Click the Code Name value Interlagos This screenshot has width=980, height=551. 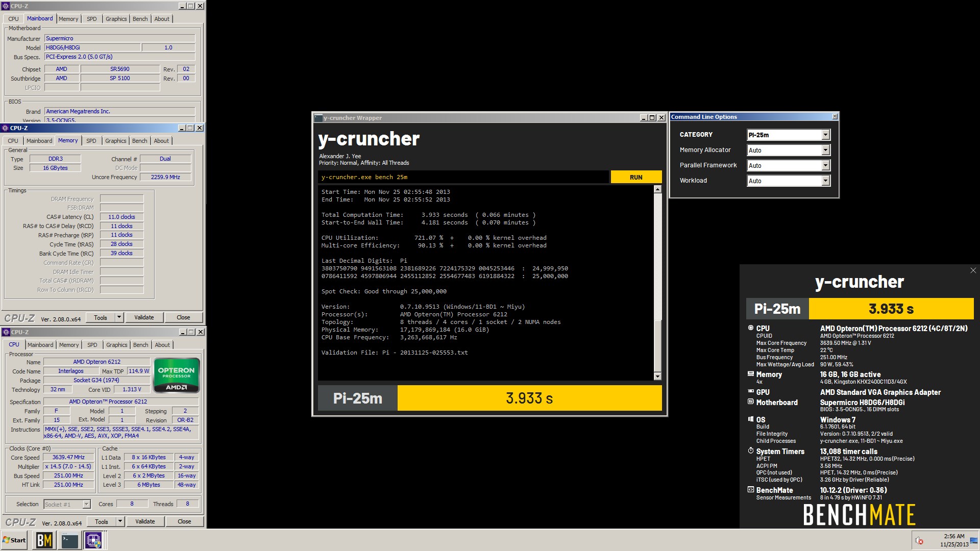point(71,371)
